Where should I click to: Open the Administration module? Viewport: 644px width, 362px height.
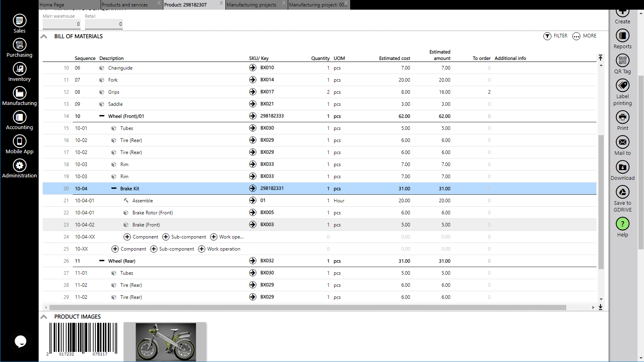[x=19, y=168]
